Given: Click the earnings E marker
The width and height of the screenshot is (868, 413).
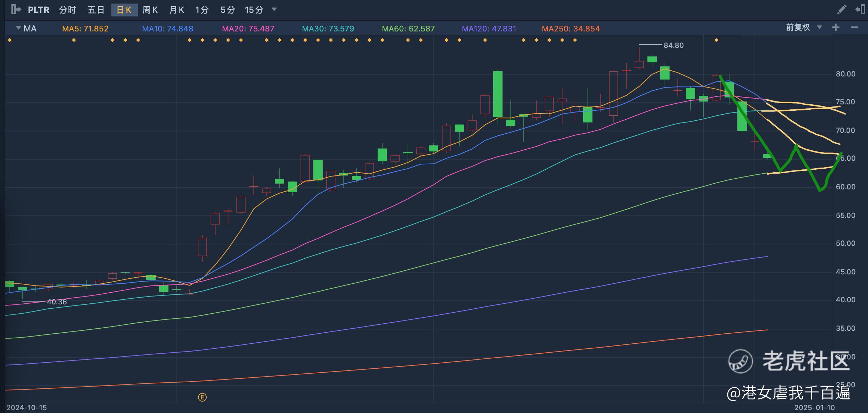Looking at the screenshot, I should [202, 397].
